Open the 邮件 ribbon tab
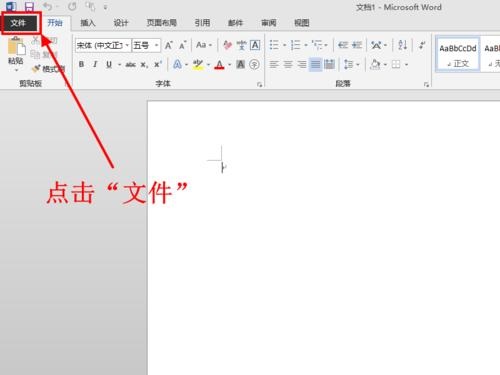Viewport: 500px width, 375px height. tap(235, 23)
